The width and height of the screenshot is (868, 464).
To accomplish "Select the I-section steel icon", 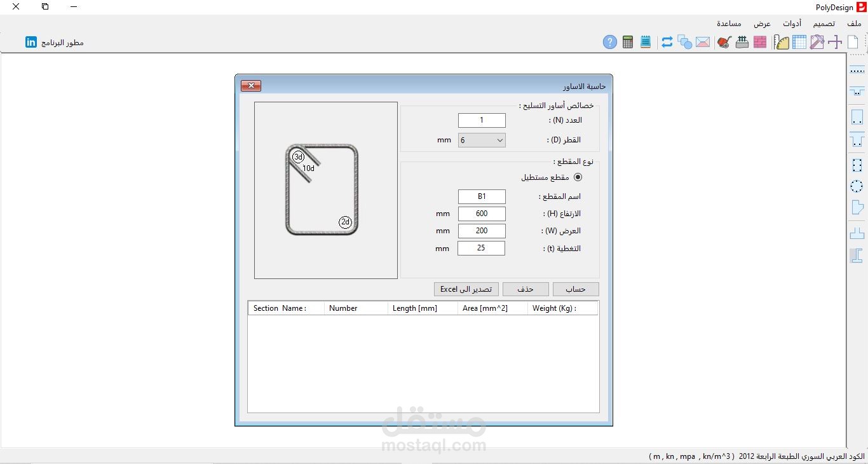I will [x=857, y=256].
